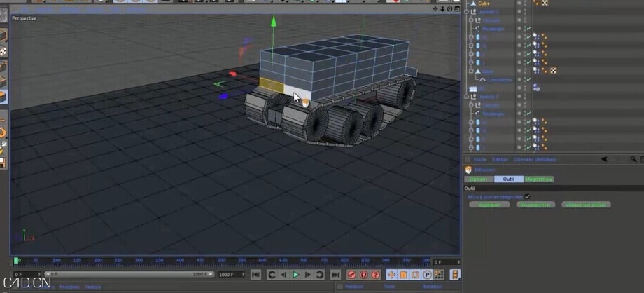Viewport: 644px width, 293px height.
Task: Switch to the Magnétisme tab
Action: [539, 179]
